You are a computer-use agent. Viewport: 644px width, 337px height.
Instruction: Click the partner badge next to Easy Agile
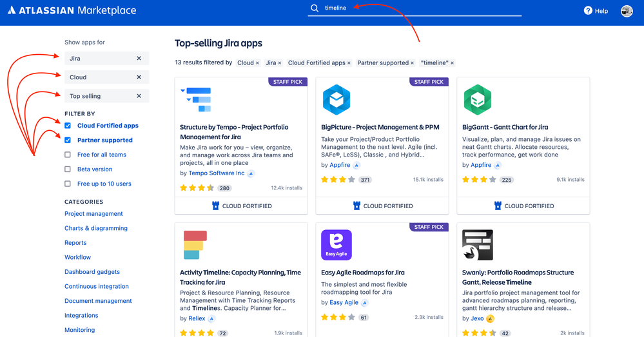coord(365,303)
